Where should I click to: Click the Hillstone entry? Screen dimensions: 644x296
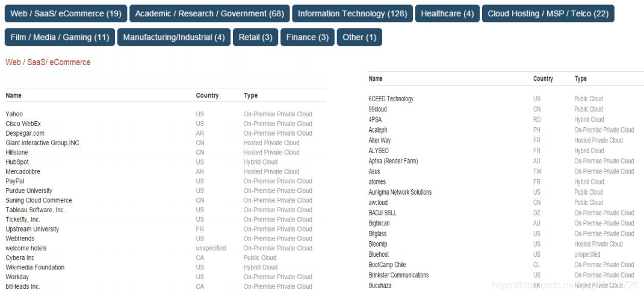(17, 152)
